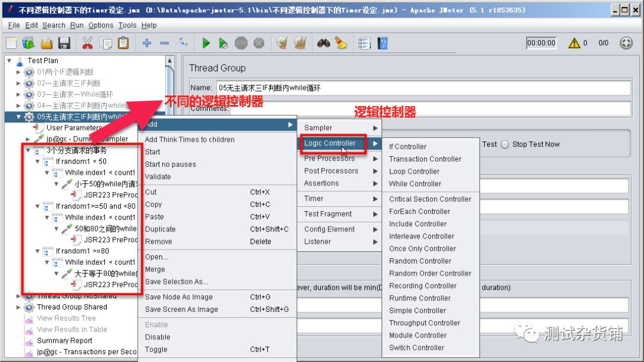Viewport: 644px width, 362px height.
Task: Choose ForEach Controller from submenu
Action: (x=431, y=212)
